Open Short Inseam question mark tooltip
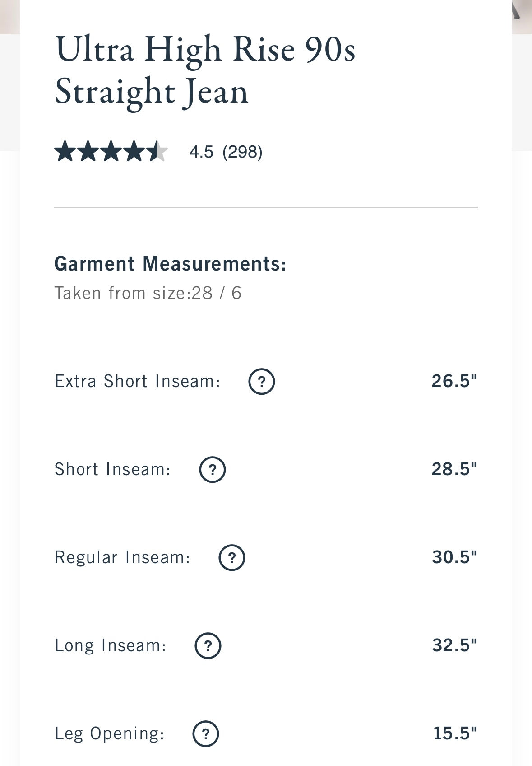Screen dimensions: 532x766 [213, 470]
